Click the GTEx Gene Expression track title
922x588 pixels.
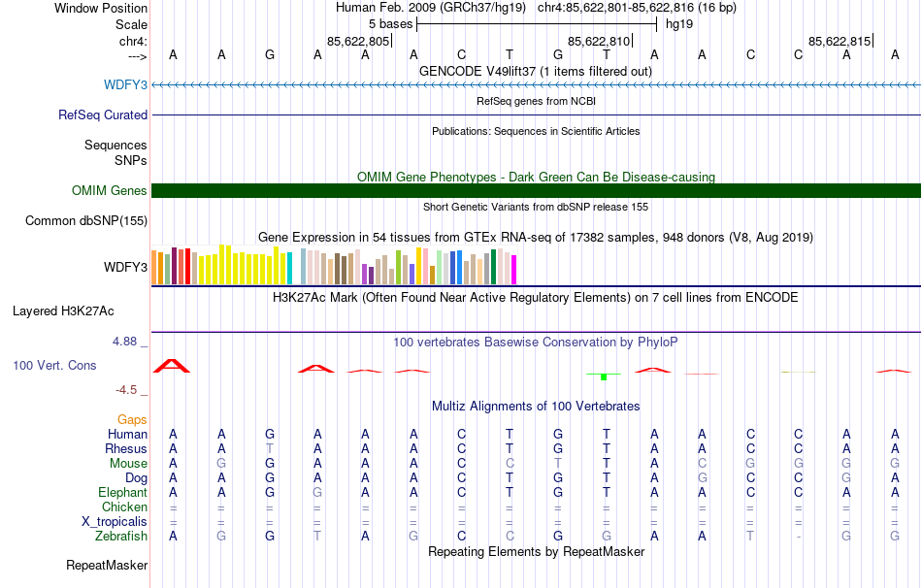536,237
